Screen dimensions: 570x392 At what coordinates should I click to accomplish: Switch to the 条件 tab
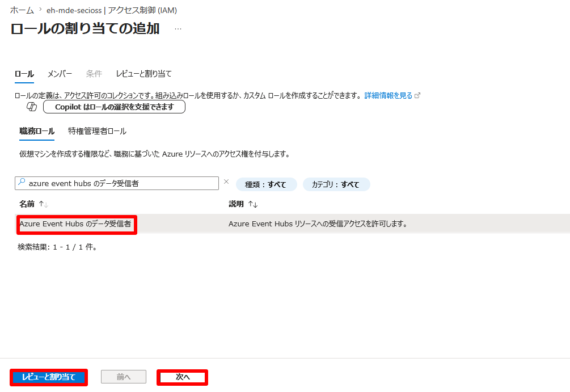94,74
